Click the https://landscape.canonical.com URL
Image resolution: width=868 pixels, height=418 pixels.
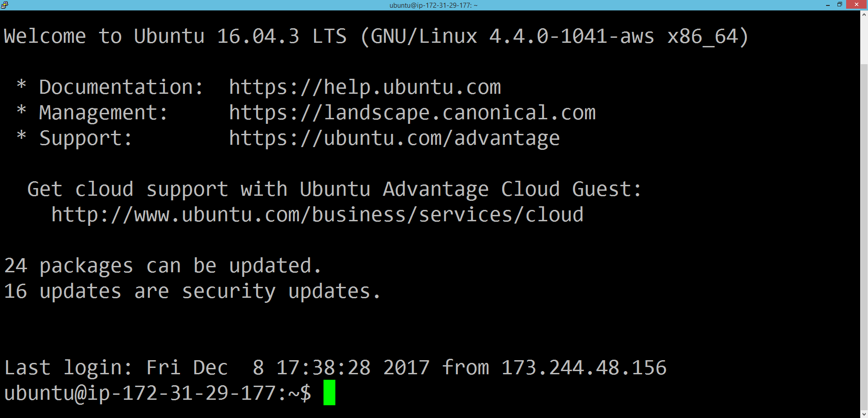pos(412,112)
